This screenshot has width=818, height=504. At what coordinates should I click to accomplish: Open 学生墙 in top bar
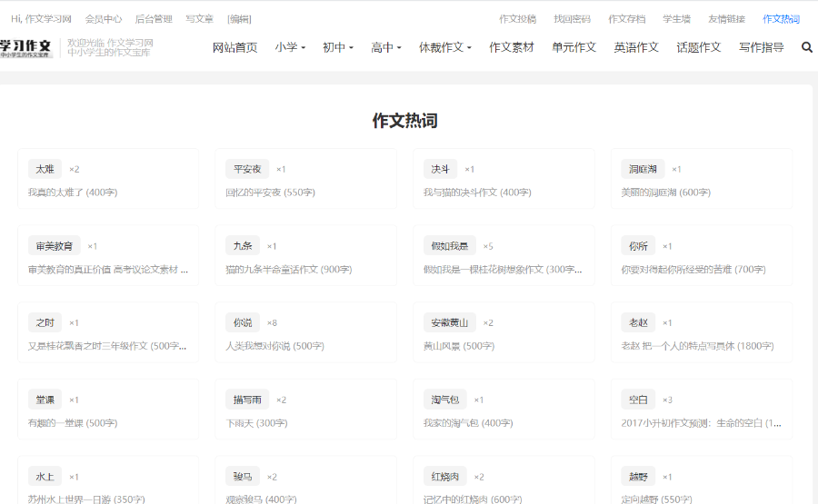676,19
